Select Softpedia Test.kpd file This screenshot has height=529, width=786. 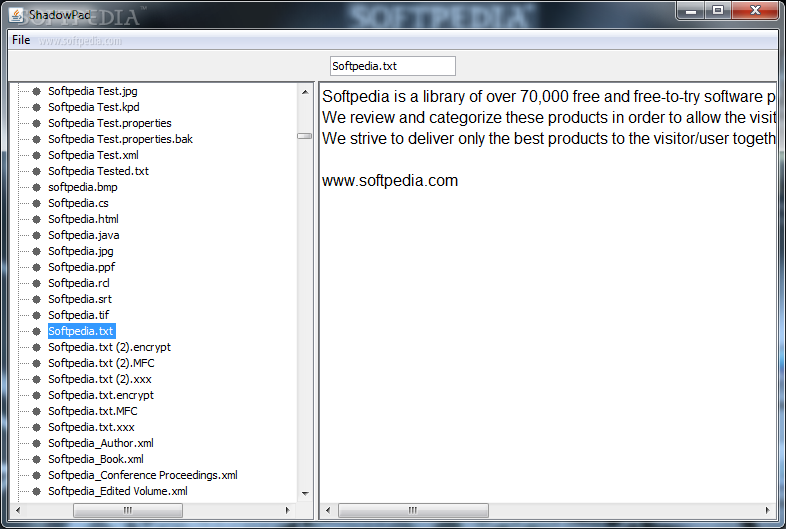94,107
